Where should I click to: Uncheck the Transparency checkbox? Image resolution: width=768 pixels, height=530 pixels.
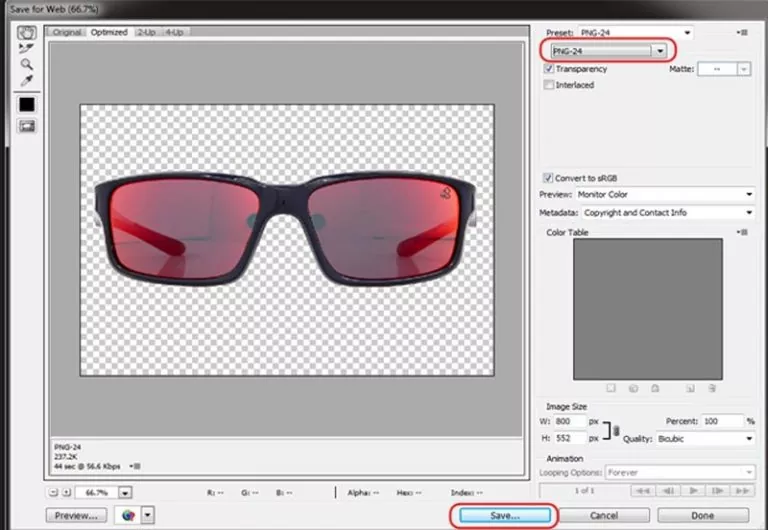[x=549, y=69]
